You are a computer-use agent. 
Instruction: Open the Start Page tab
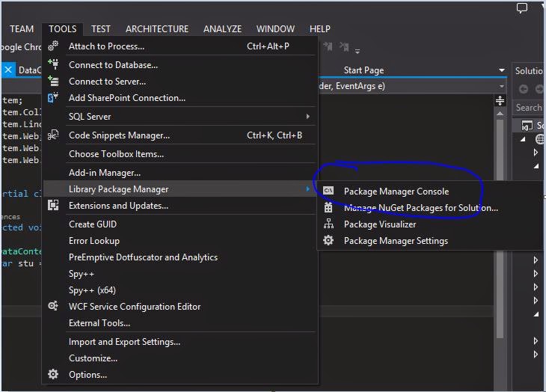click(364, 70)
